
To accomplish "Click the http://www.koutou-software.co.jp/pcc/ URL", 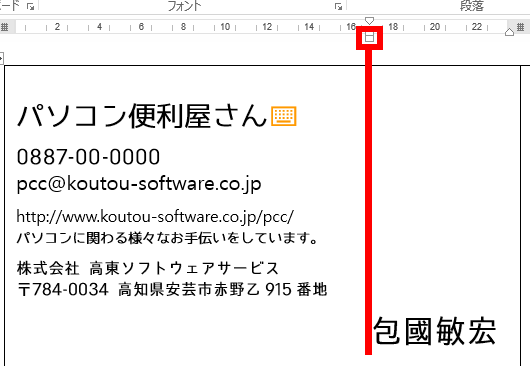I will point(155,217).
